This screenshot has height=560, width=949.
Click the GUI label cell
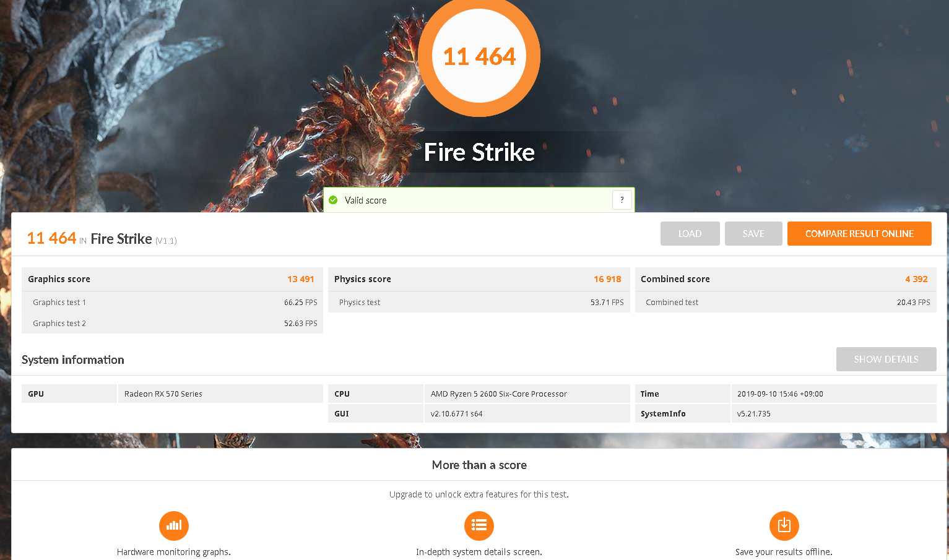click(376, 413)
